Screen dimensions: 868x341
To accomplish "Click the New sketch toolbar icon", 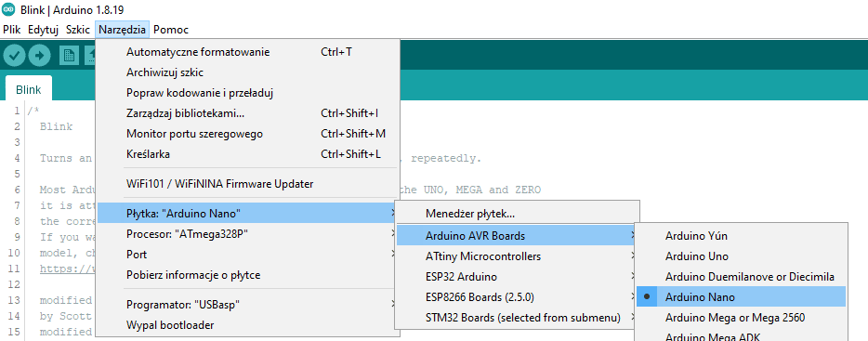I will point(69,56).
